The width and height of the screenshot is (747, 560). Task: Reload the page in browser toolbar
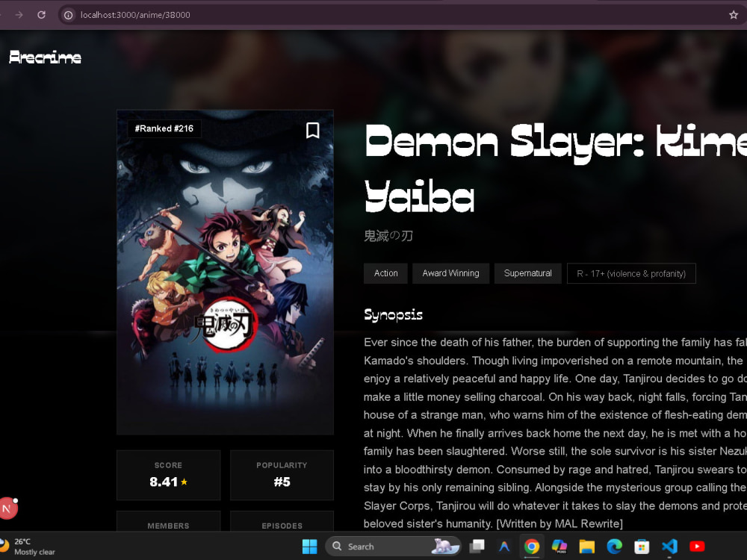[41, 15]
